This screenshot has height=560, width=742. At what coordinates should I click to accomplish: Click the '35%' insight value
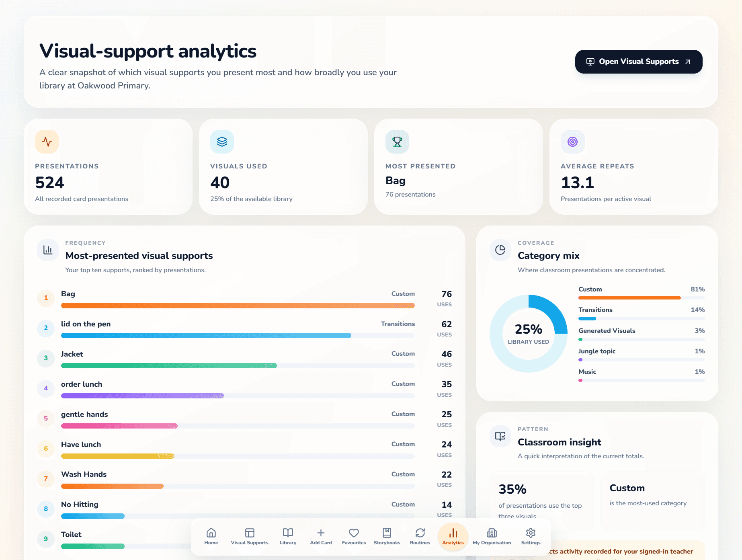tap(512, 489)
